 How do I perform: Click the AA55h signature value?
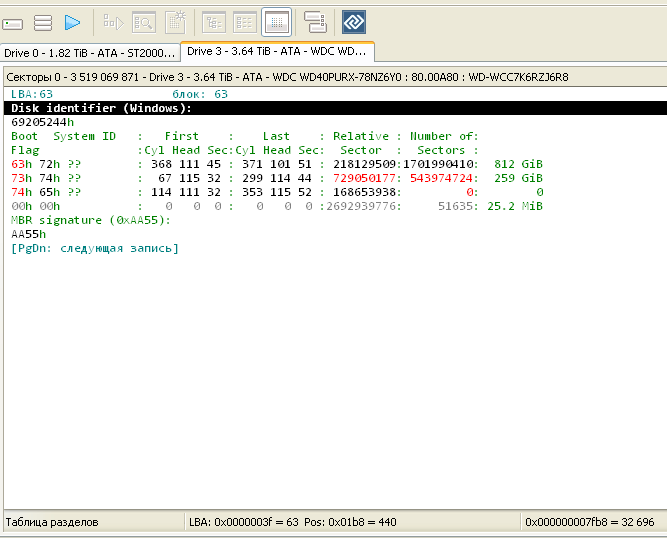29,234
